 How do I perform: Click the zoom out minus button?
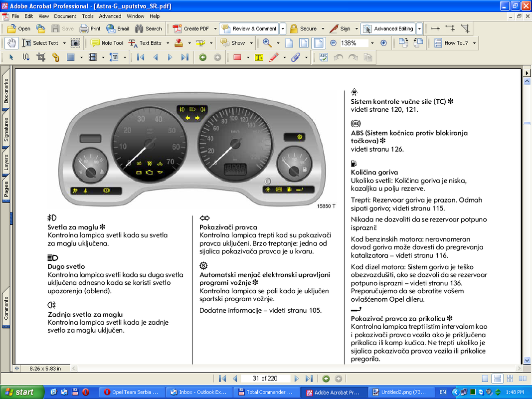coord(333,43)
